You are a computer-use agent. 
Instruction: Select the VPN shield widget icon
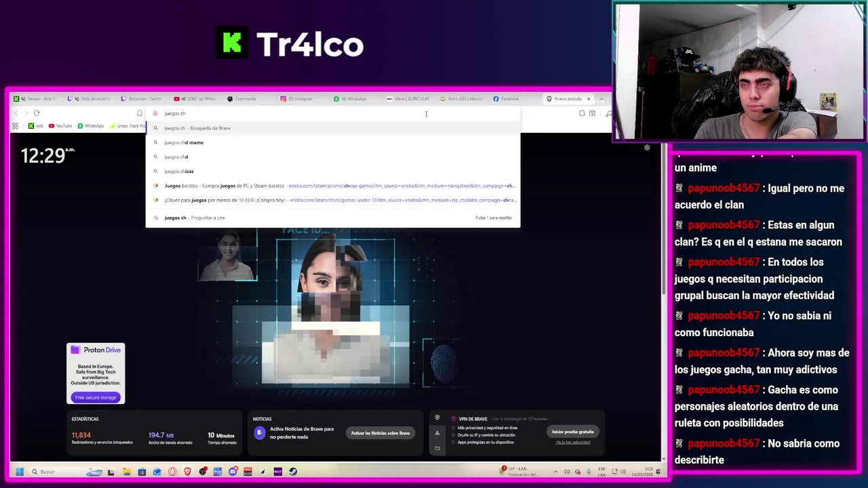[437, 418]
